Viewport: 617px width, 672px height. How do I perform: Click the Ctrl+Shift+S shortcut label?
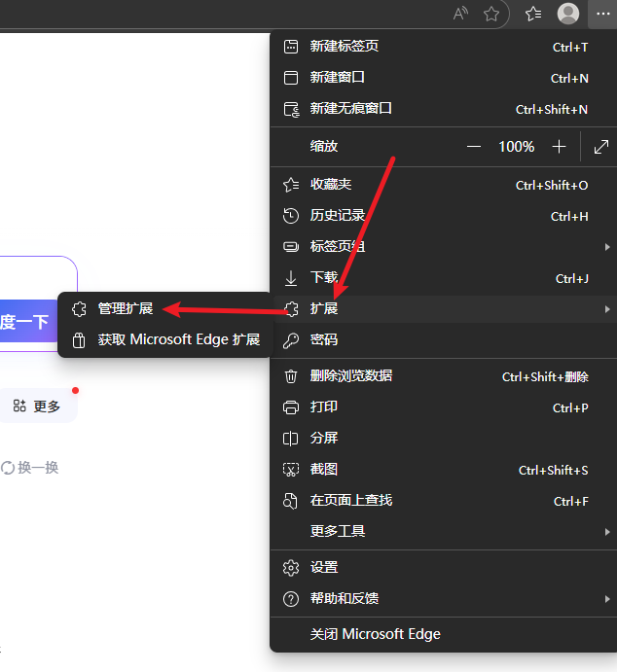tap(553, 471)
